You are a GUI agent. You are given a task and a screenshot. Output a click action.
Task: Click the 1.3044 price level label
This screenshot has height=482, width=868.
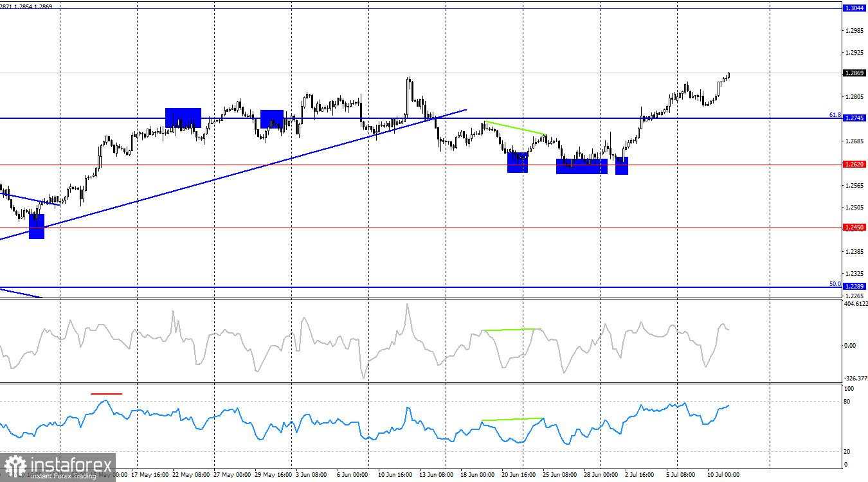(854, 8)
